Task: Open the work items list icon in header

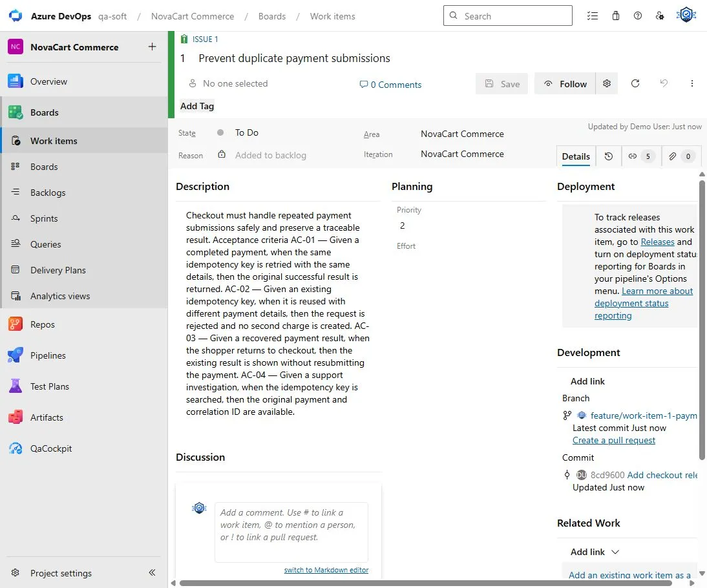Action: 593,16
